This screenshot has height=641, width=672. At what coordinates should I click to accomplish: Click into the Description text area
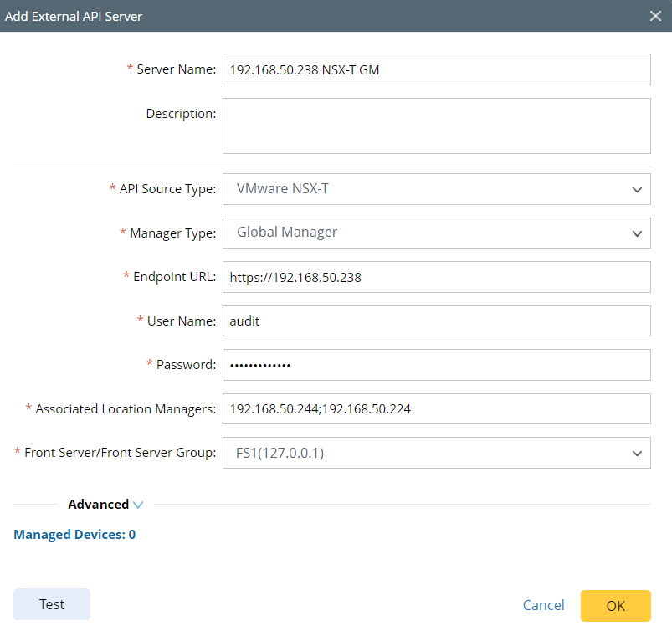coord(436,126)
